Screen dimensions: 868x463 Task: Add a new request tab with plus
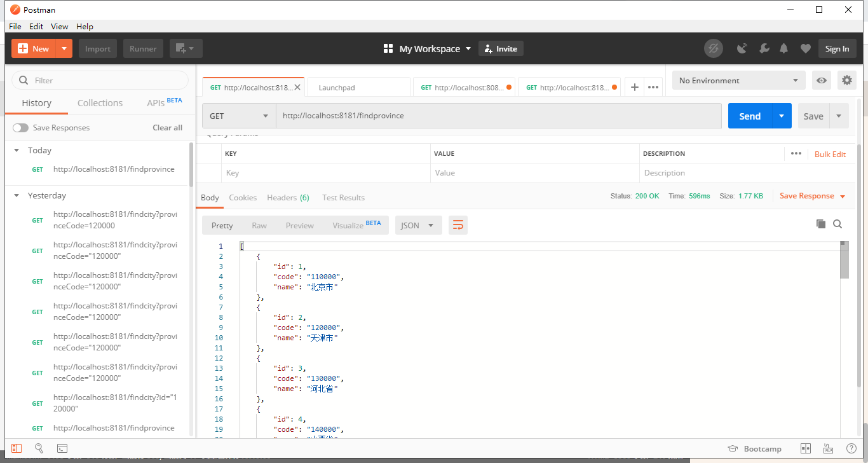(635, 87)
